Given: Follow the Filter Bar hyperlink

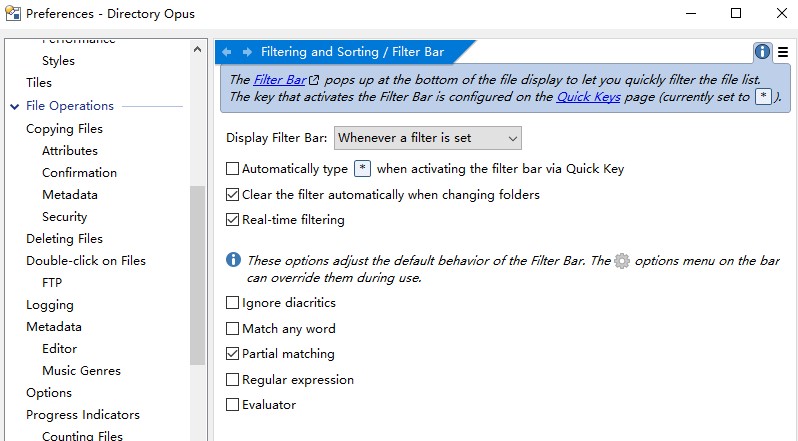Looking at the screenshot, I should (280, 80).
